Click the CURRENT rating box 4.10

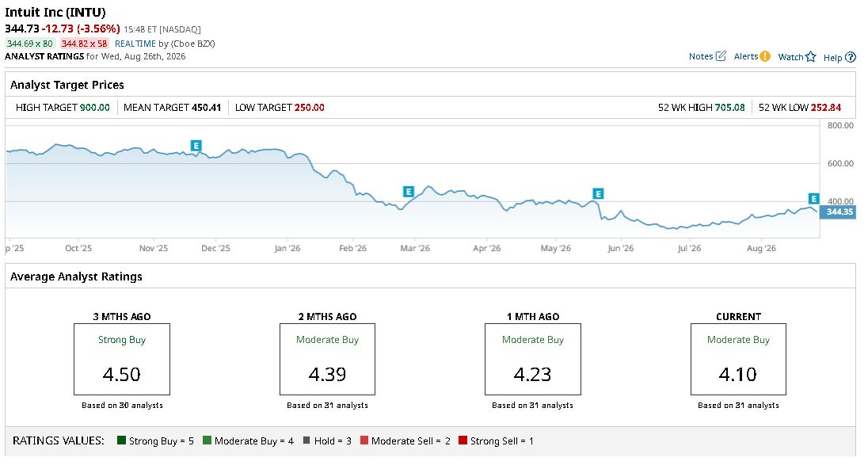738,359
